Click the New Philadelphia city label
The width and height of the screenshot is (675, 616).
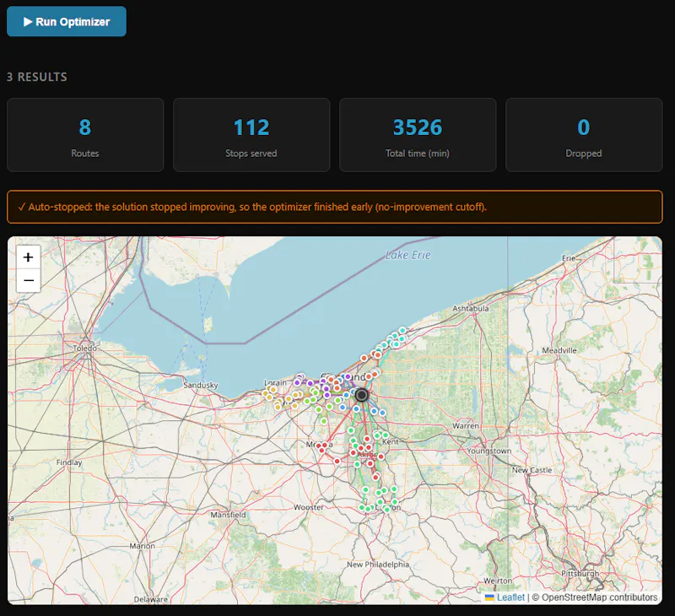click(x=378, y=565)
